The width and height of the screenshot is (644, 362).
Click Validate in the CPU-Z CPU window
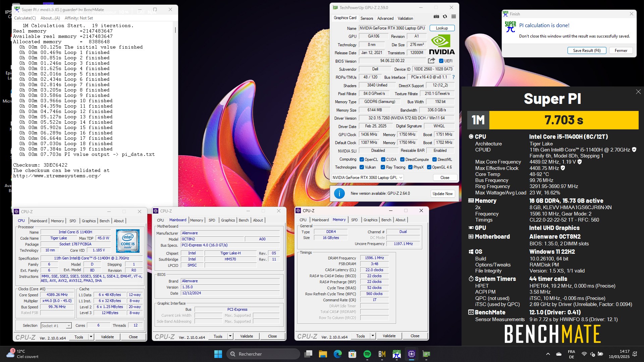point(107,337)
